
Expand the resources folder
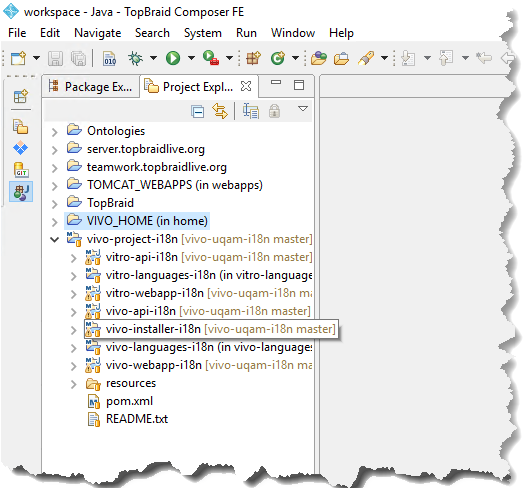[73, 384]
